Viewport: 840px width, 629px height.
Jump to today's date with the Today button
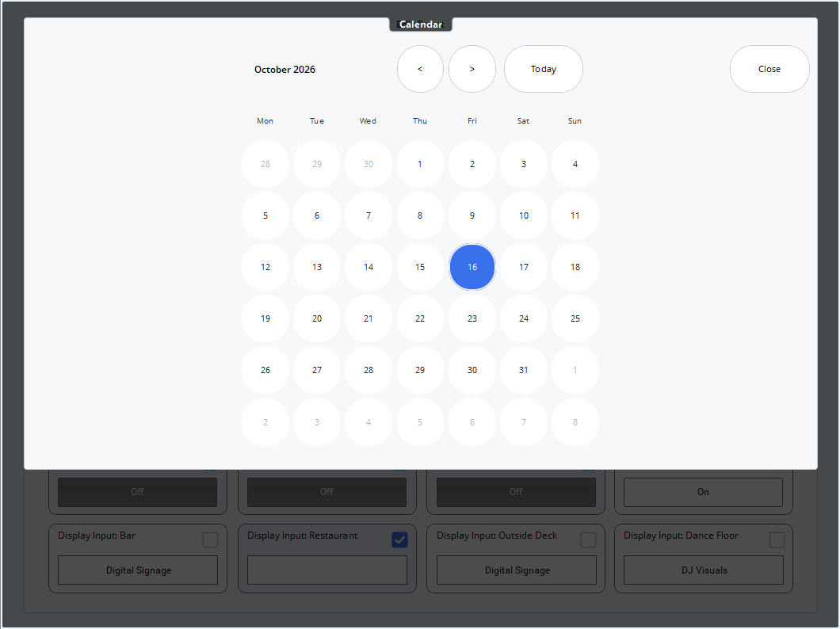(543, 69)
